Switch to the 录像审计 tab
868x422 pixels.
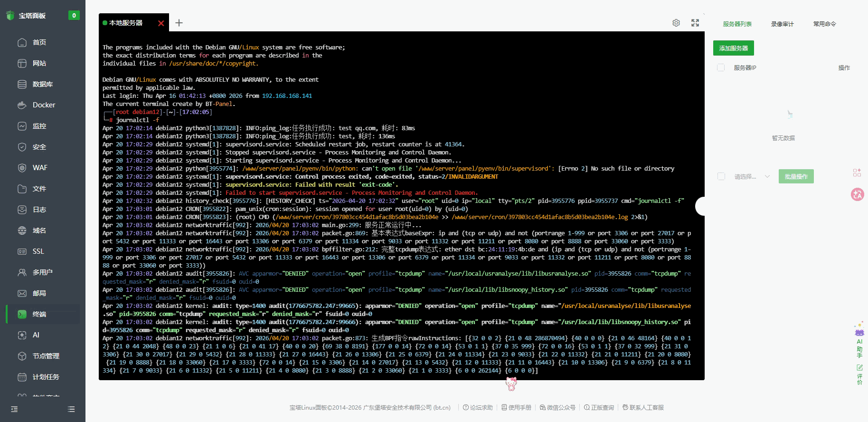pyautogui.click(x=782, y=24)
